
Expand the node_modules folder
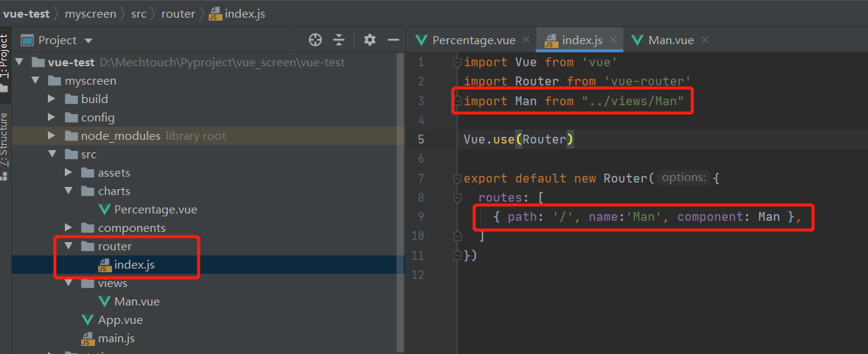pos(52,135)
